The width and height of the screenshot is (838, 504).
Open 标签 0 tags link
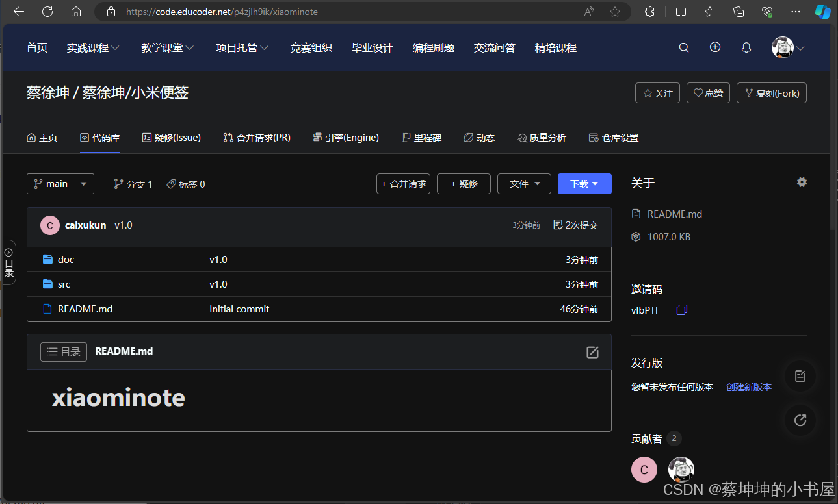tap(186, 184)
